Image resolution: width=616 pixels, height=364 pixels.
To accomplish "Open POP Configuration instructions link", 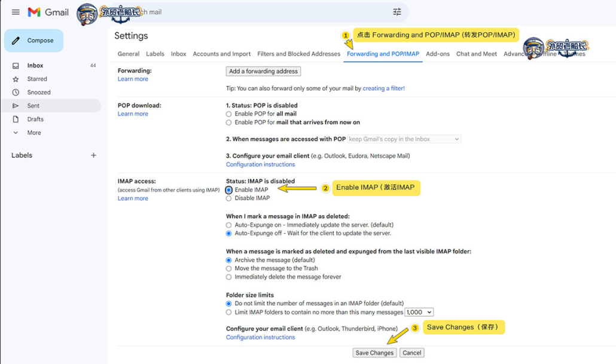I will pos(261,164).
